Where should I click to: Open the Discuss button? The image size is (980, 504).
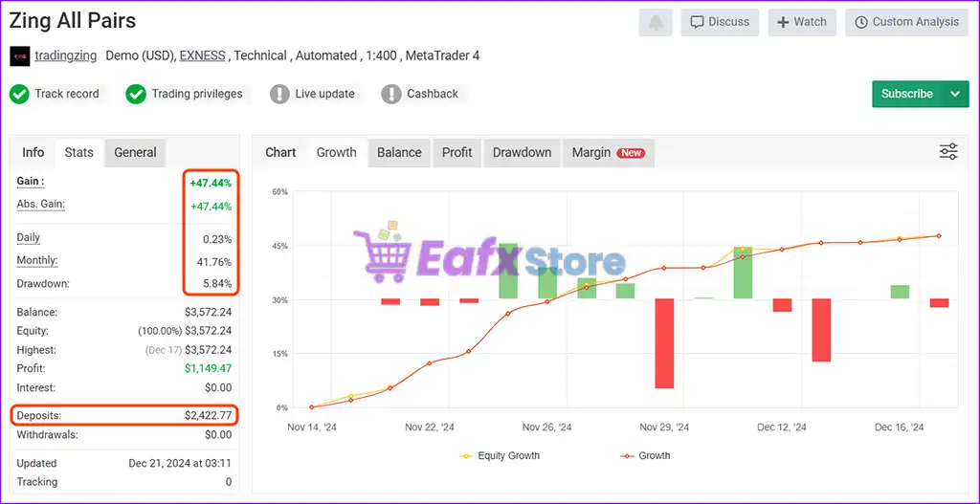[x=720, y=23]
